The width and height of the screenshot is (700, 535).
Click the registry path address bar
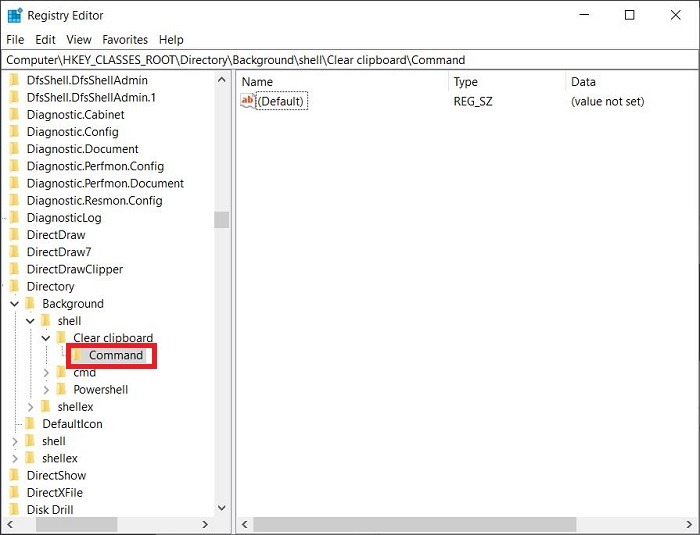click(x=350, y=60)
